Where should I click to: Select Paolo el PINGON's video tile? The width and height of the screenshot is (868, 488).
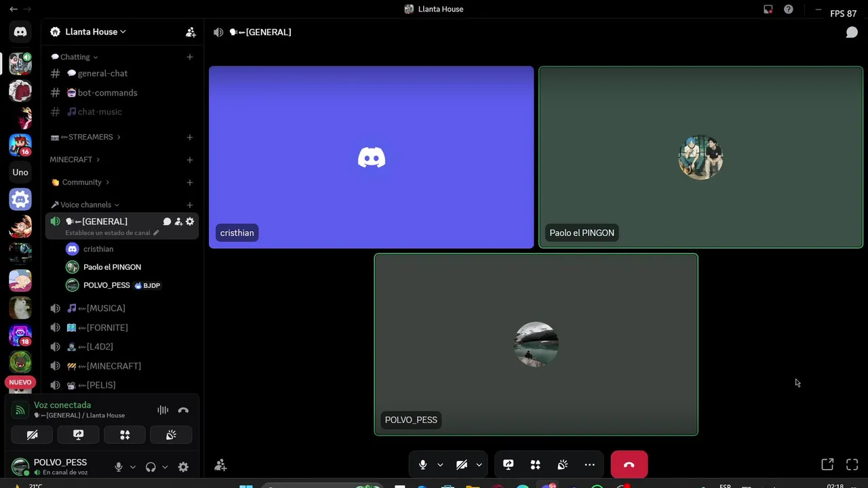pos(701,157)
